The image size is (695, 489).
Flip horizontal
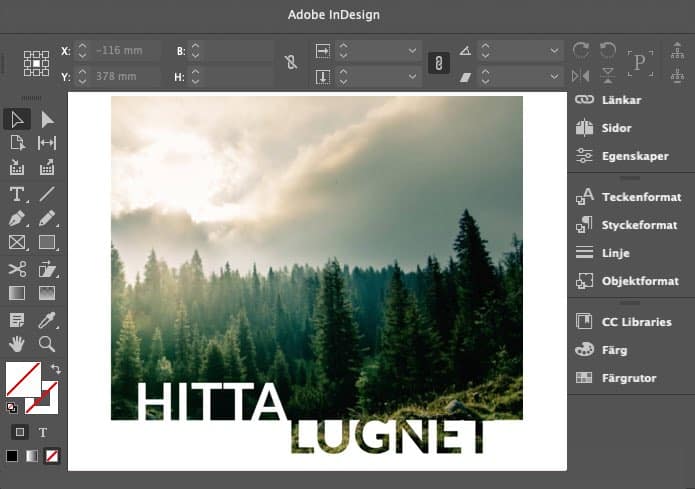(581, 76)
